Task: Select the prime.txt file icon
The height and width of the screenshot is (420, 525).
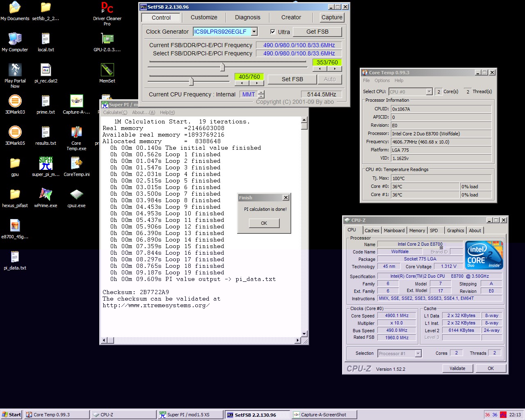Action: [46, 105]
